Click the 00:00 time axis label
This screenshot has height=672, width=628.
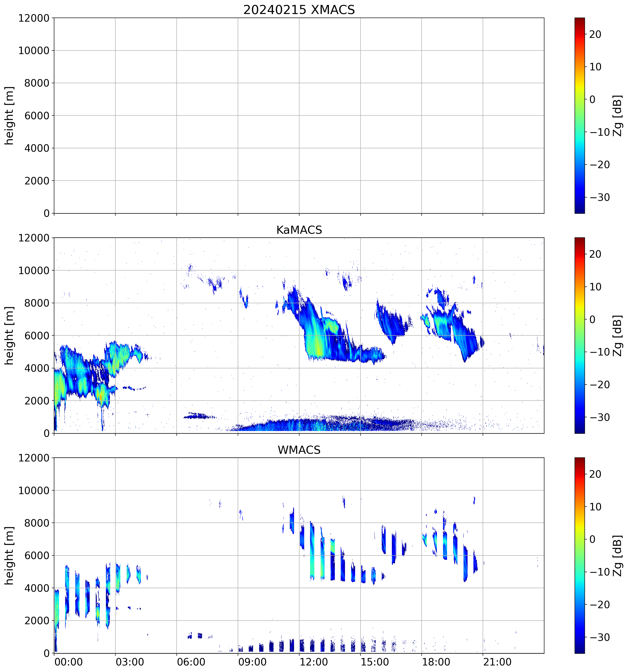click(x=69, y=662)
